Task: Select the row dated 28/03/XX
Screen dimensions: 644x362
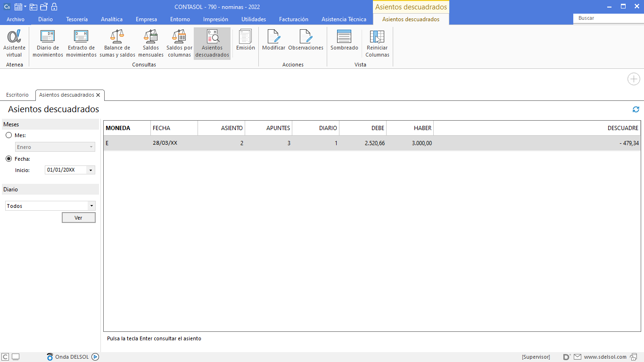Action: click(x=372, y=143)
